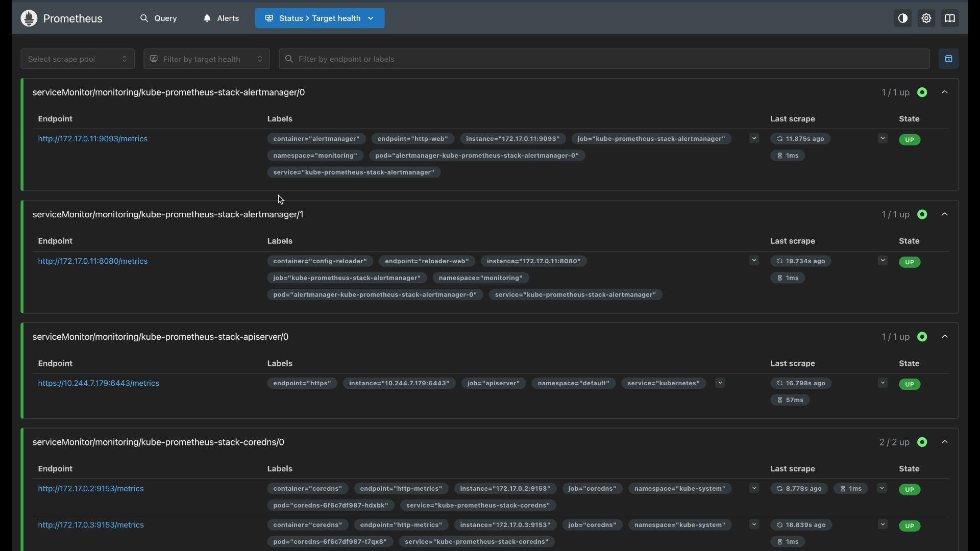980x551 pixels.
Task: Expand scrape details beside 18.839s ago
Action: pos(883,525)
